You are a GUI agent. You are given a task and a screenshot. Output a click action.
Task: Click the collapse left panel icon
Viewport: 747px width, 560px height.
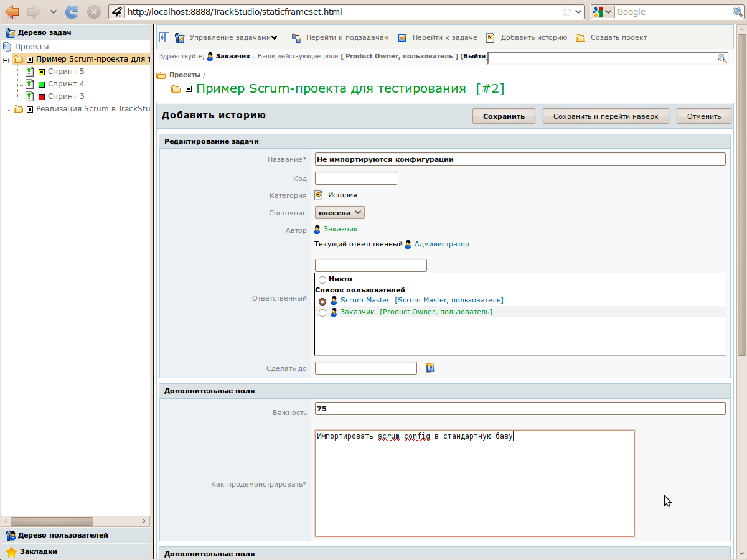[x=164, y=37]
